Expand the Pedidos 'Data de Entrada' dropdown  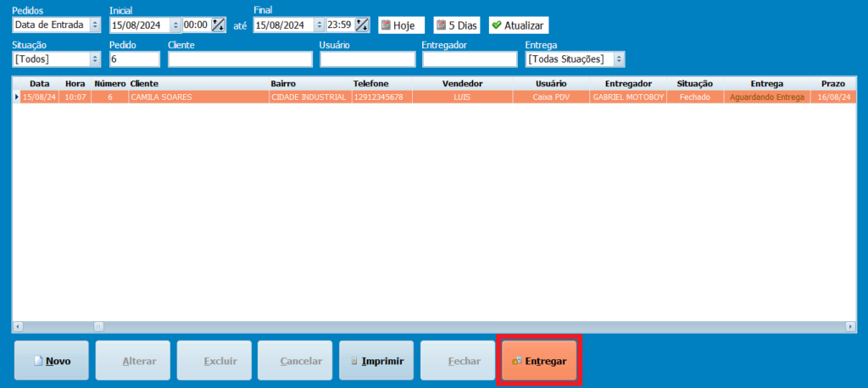(95, 25)
